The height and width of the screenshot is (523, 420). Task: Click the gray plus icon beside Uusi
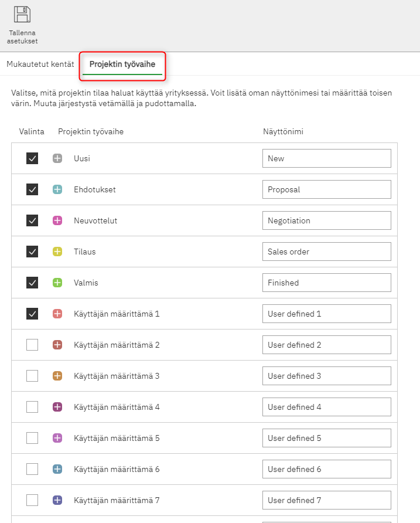pos(57,158)
